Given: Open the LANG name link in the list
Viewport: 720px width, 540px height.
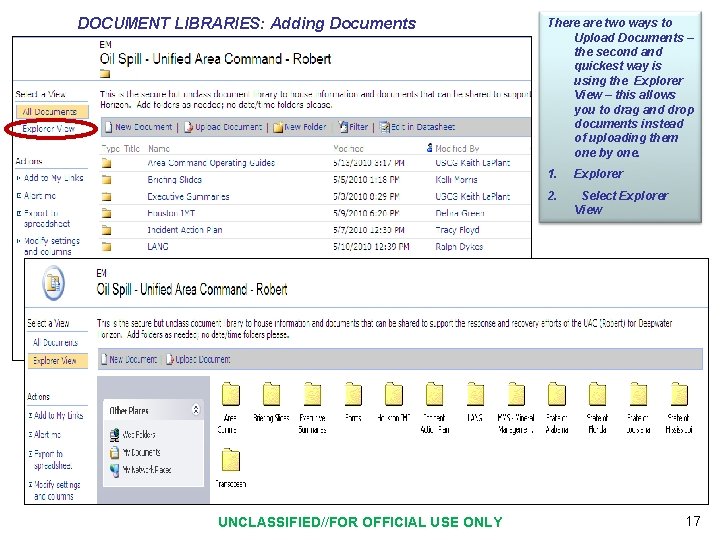Looking at the screenshot, I should coord(158,247).
